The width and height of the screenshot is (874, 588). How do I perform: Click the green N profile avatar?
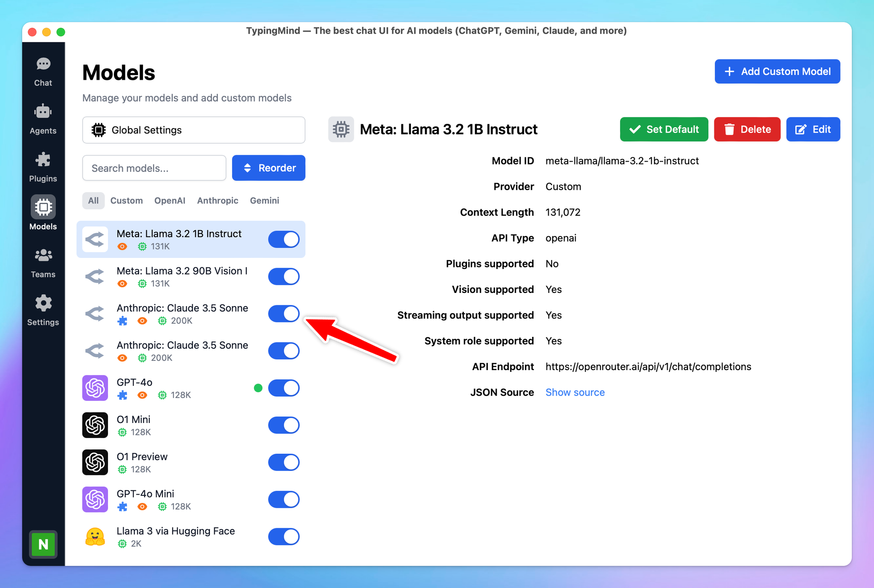[43, 544]
